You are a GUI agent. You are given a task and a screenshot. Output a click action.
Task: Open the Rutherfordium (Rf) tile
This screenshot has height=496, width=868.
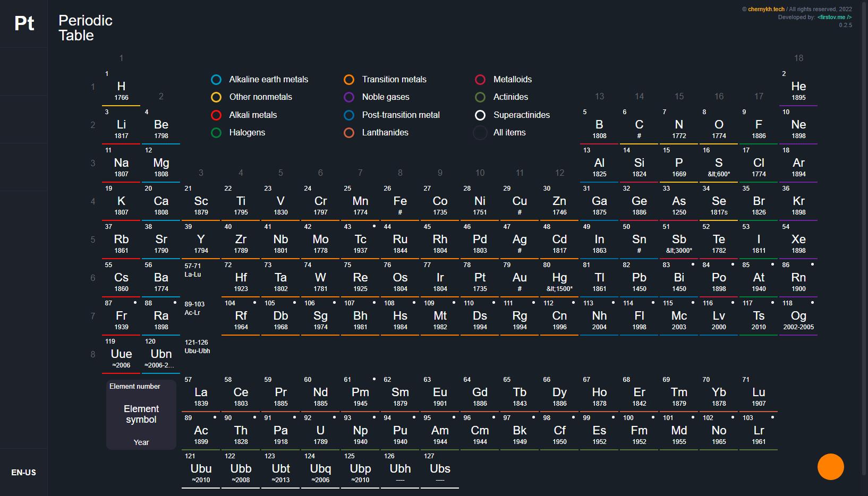click(241, 317)
